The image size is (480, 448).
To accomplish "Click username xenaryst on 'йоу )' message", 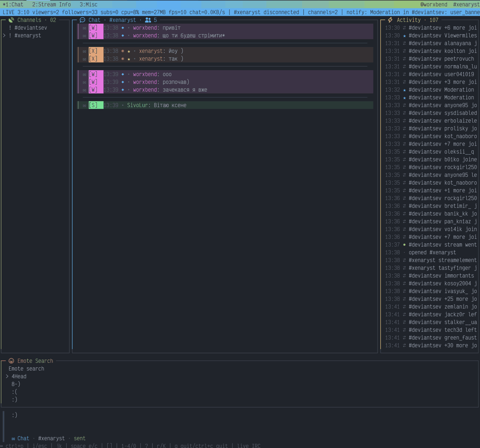I will [151, 51].
